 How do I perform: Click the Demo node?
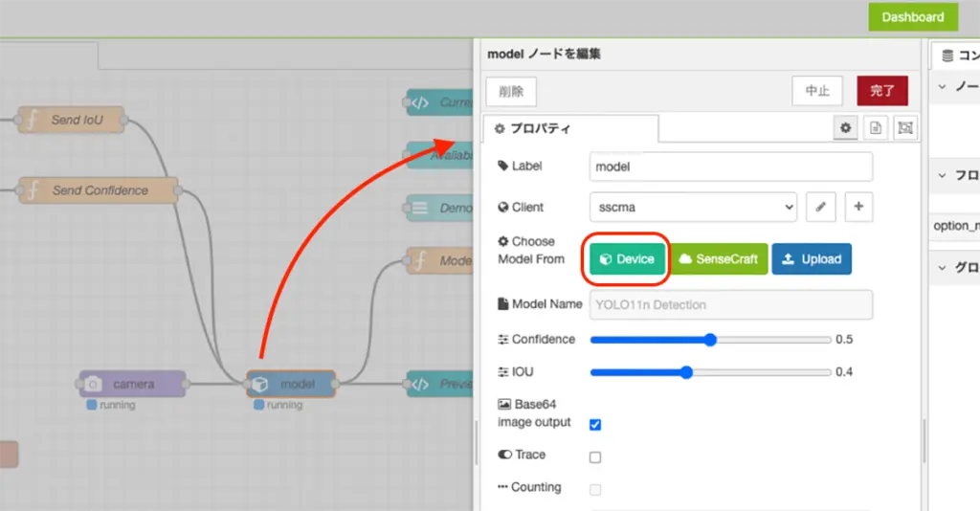440,208
